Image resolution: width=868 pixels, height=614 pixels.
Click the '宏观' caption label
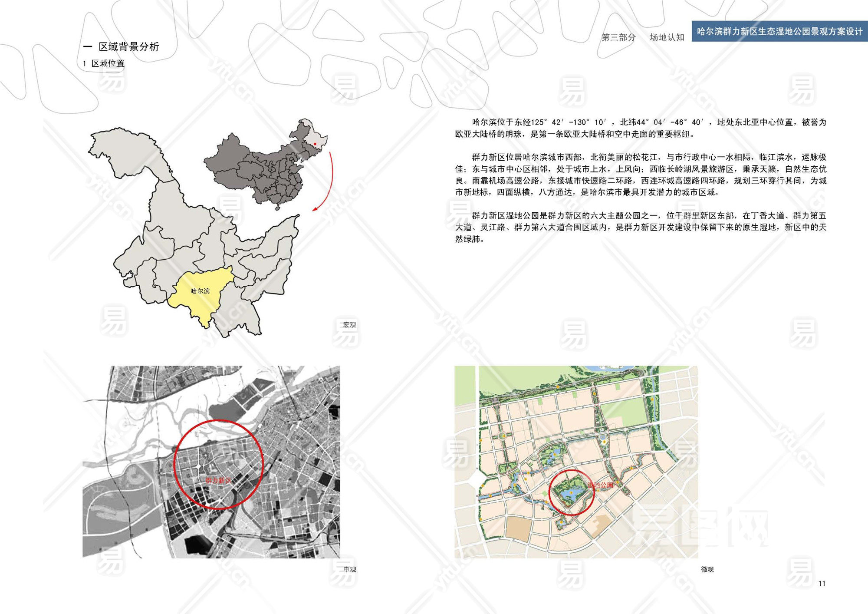pyautogui.click(x=349, y=325)
